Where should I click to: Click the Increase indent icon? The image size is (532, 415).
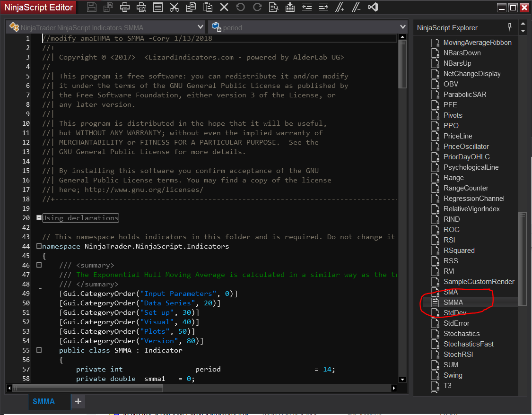pos(323,7)
